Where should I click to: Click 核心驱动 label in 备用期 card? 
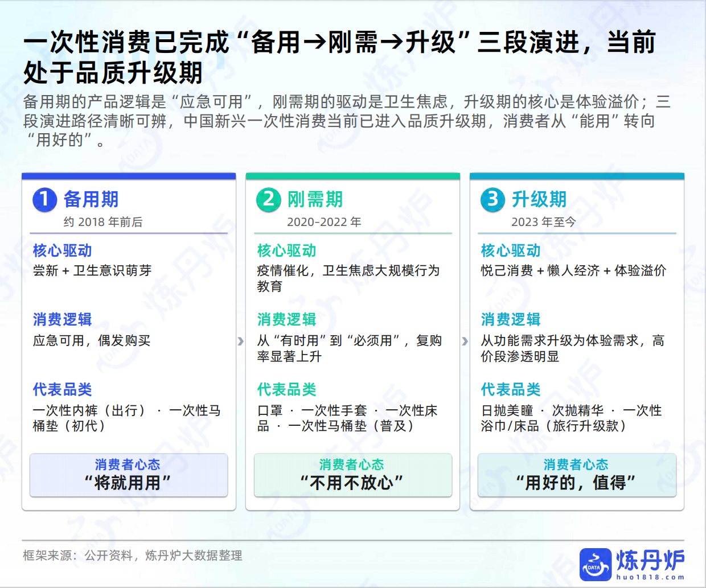[63, 250]
